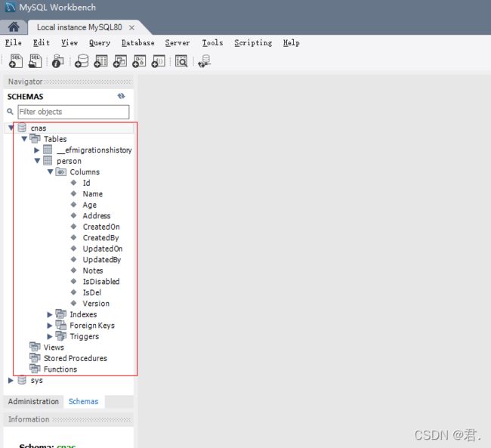This screenshot has width=491, height=448.
Task: Select the IsDisabled column
Action: pos(100,281)
